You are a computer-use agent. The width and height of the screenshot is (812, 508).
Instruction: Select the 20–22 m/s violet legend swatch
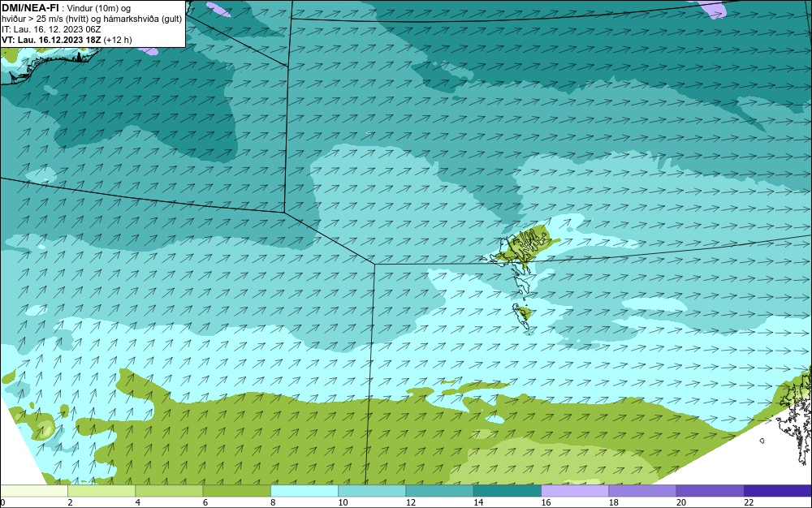click(710, 490)
